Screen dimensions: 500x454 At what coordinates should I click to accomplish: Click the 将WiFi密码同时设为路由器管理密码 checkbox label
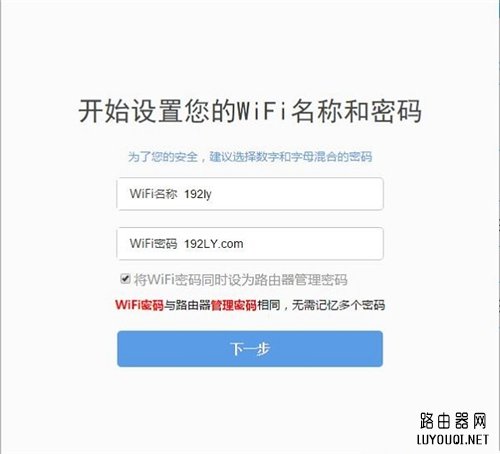tap(241, 280)
